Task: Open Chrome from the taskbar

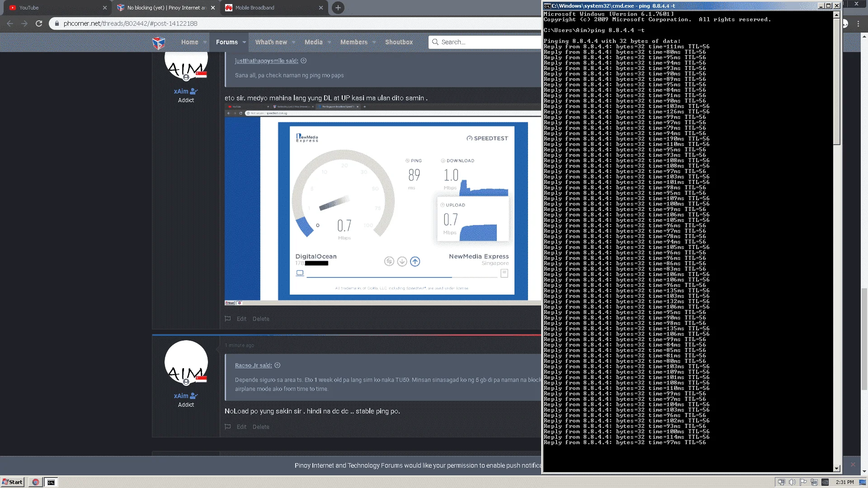Action: [x=35, y=482]
